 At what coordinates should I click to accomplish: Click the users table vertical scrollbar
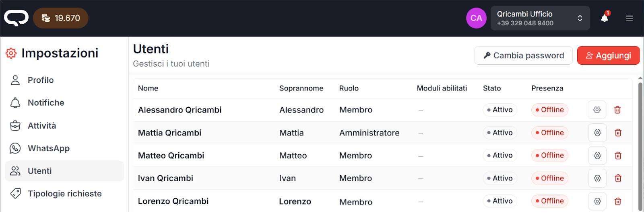coord(640,145)
